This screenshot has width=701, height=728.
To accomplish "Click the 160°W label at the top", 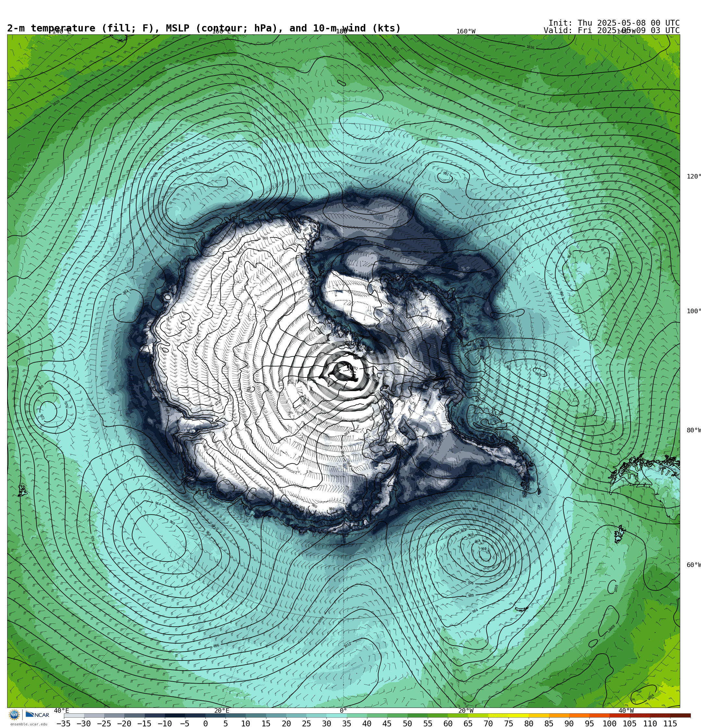I will coord(466,31).
